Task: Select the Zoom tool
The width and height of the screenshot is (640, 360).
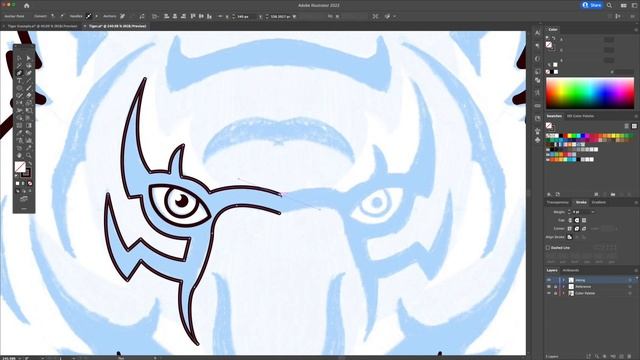Action: 29,155
